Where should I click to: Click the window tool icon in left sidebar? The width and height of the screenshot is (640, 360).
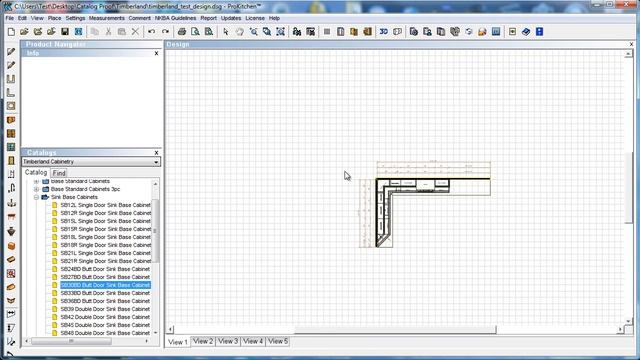click(11, 147)
